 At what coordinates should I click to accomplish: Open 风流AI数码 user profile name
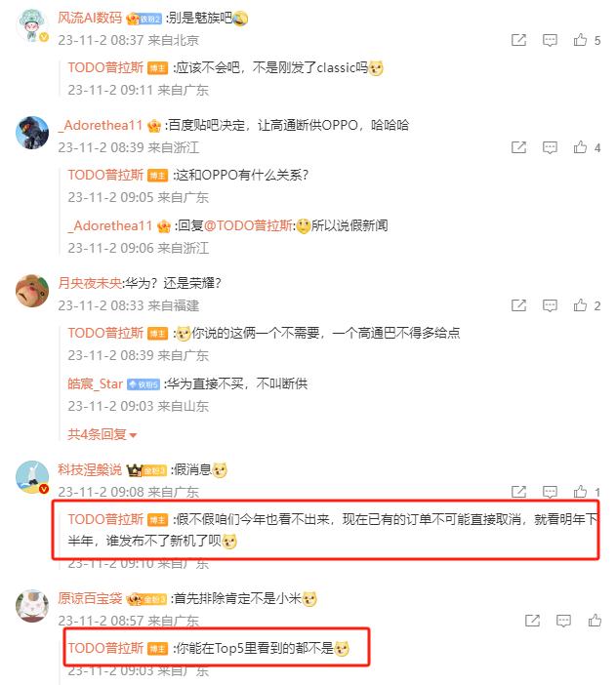[x=90, y=18]
